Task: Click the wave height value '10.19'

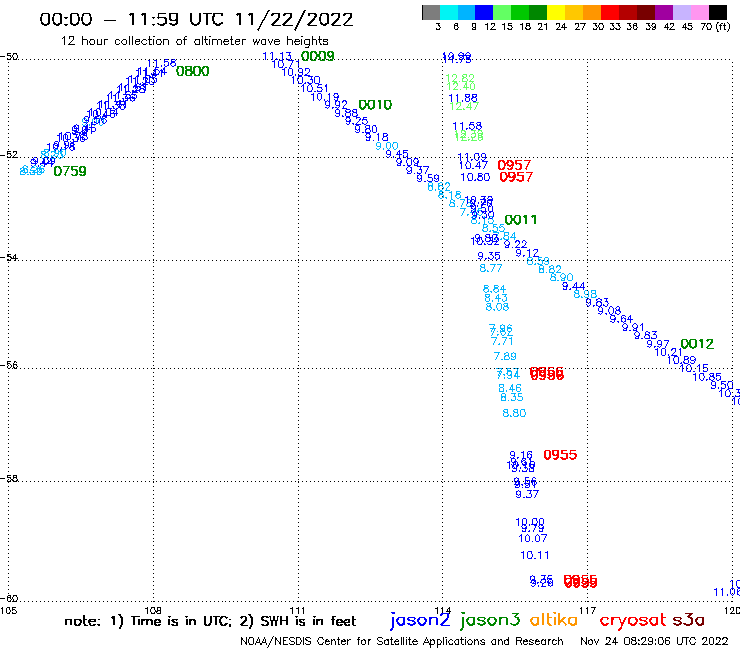Action: point(325,98)
